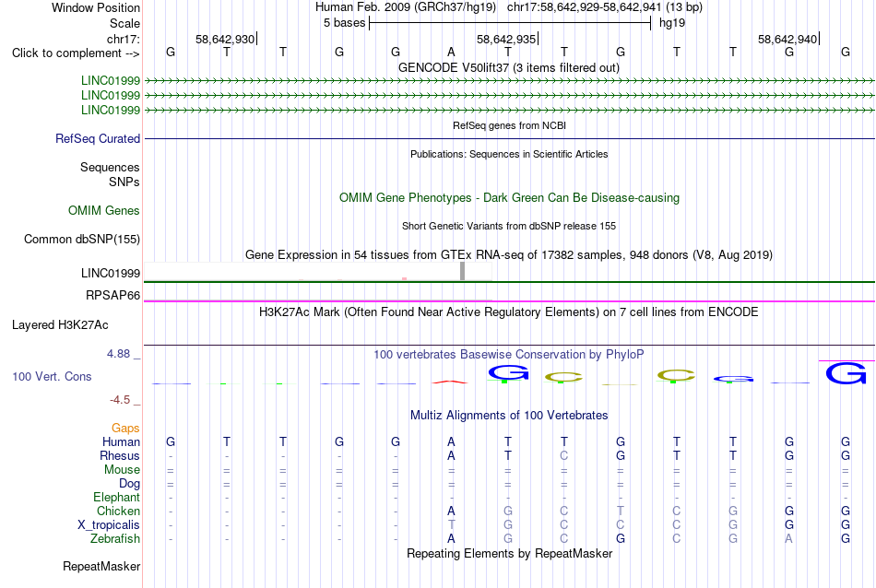Open '100 vertebrates Basewise Conservation by PhyloP' title
Viewport: 876px width, 588px height.
pos(508,355)
